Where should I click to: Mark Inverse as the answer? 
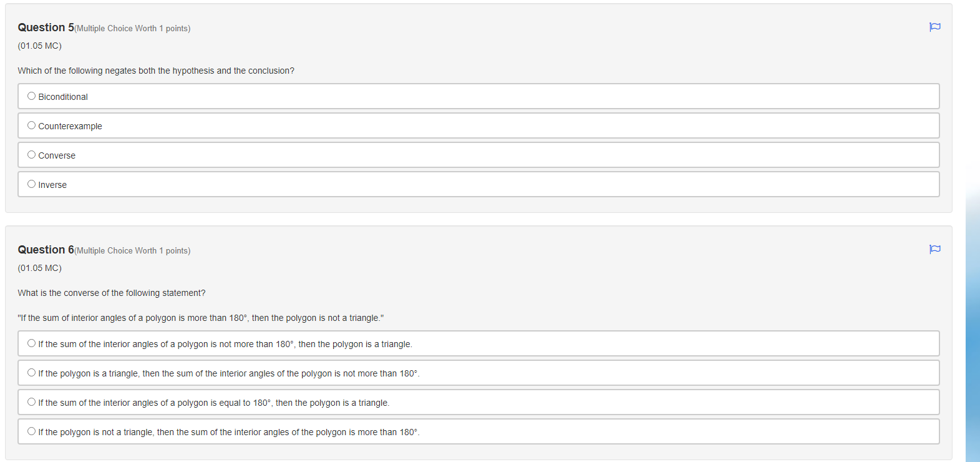pyautogui.click(x=32, y=184)
